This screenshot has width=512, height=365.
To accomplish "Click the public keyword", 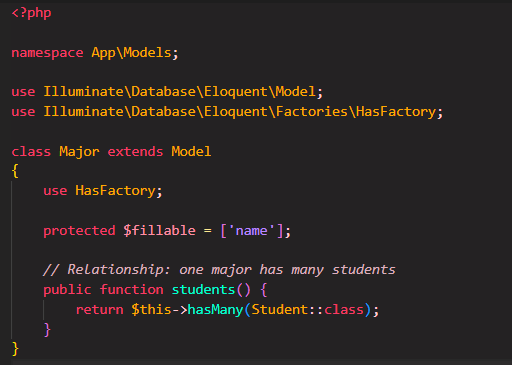I will point(67,290).
